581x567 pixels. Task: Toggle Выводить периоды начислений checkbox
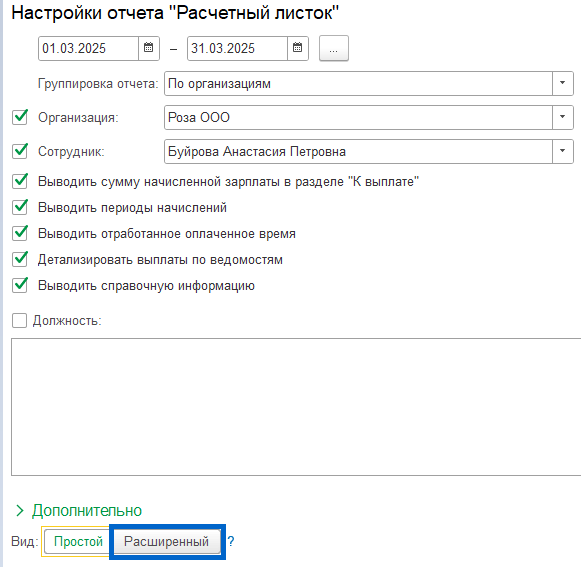click(20, 207)
